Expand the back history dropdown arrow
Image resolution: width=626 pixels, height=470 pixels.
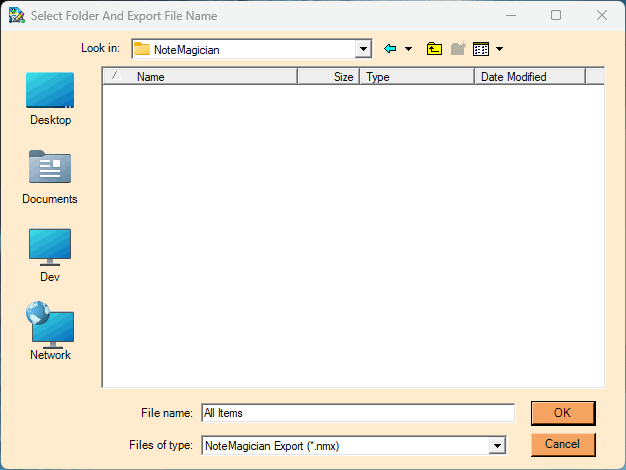pyautogui.click(x=408, y=49)
